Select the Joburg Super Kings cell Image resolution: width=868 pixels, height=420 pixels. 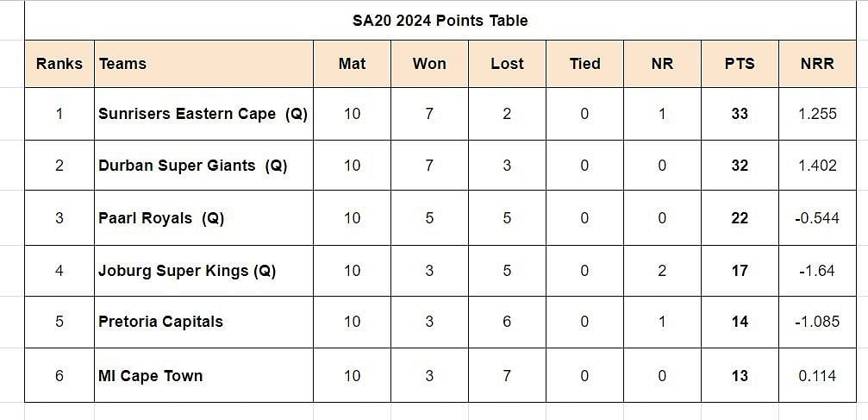pos(203,271)
